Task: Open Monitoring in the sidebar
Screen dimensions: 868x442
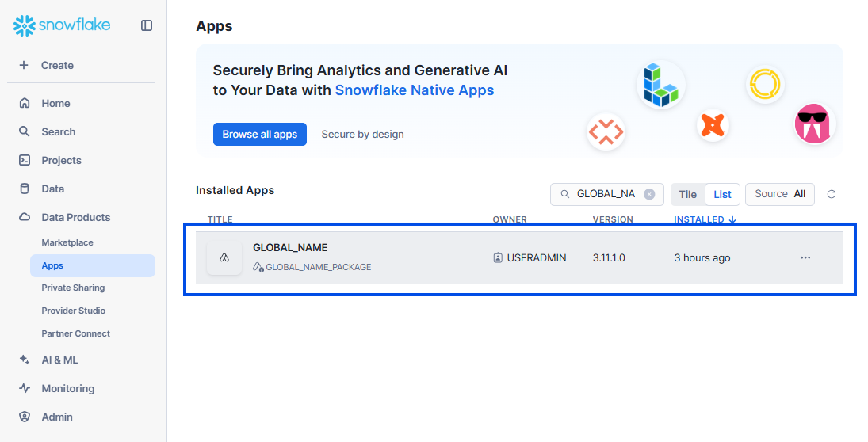Action: (67, 388)
